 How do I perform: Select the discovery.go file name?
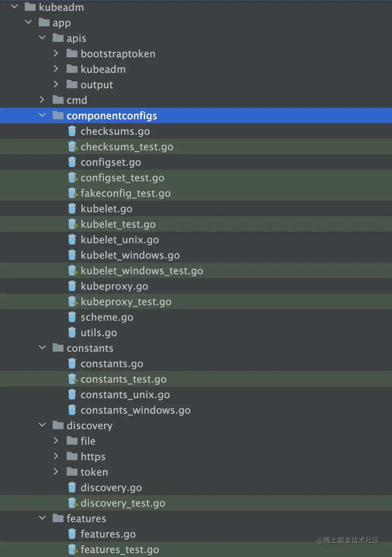(x=111, y=488)
